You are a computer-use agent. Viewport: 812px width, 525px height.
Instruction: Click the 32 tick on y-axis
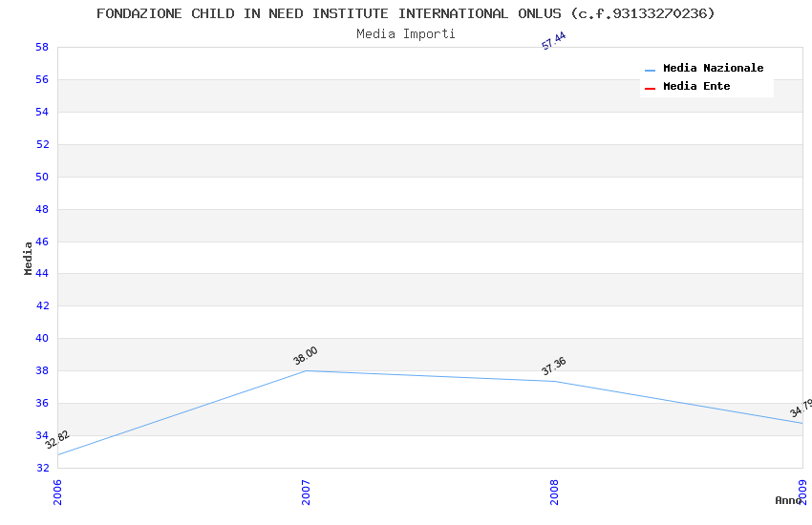point(42,468)
